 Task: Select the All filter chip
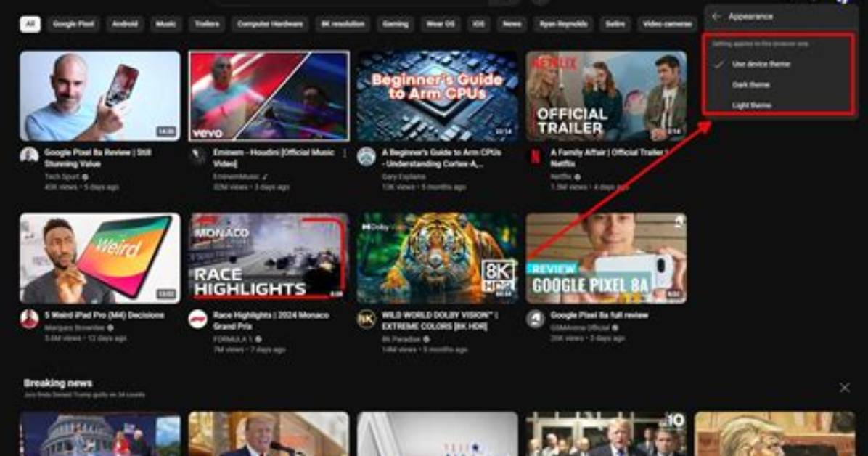pyautogui.click(x=30, y=24)
